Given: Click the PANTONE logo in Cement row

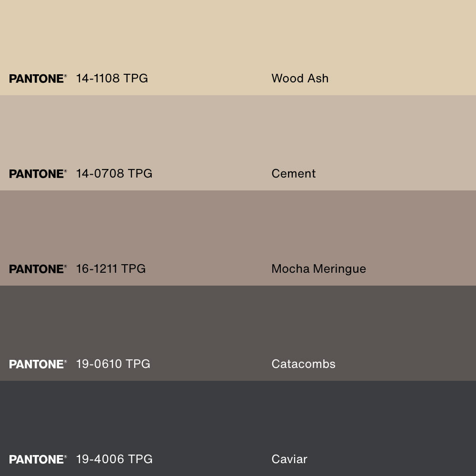Looking at the screenshot, I should pyautogui.click(x=38, y=174).
